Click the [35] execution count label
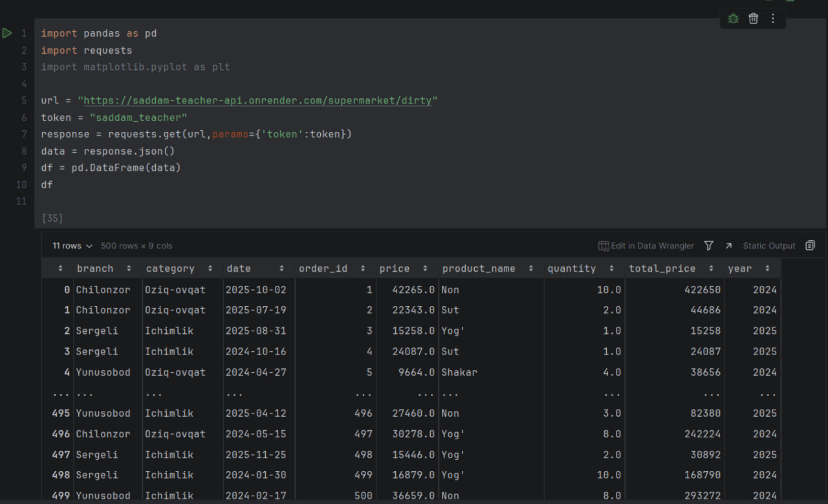Screen dimensions: 828x504 (x=52, y=218)
